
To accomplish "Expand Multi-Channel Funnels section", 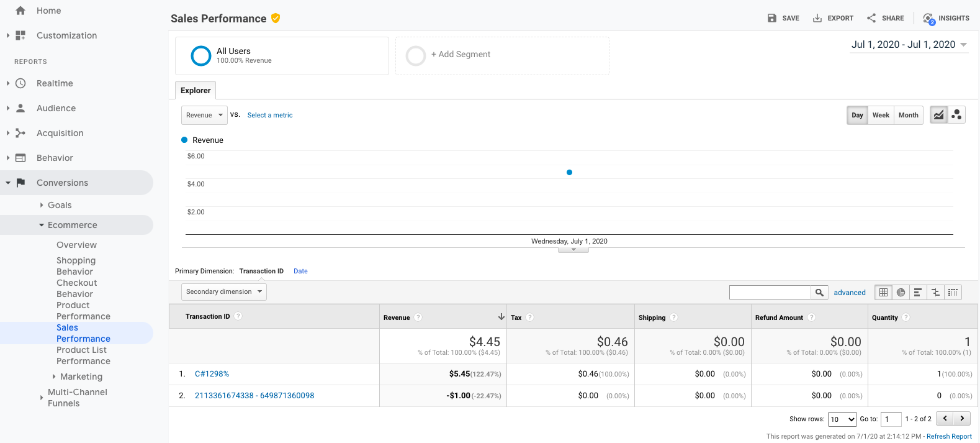I will 42,398.
